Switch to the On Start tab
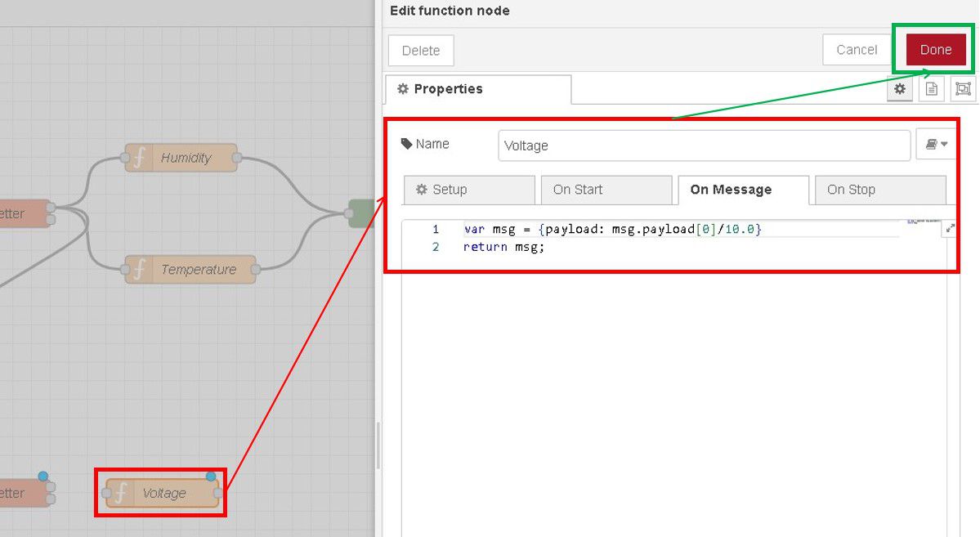Screen dimensions: 980x537 coord(606,190)
